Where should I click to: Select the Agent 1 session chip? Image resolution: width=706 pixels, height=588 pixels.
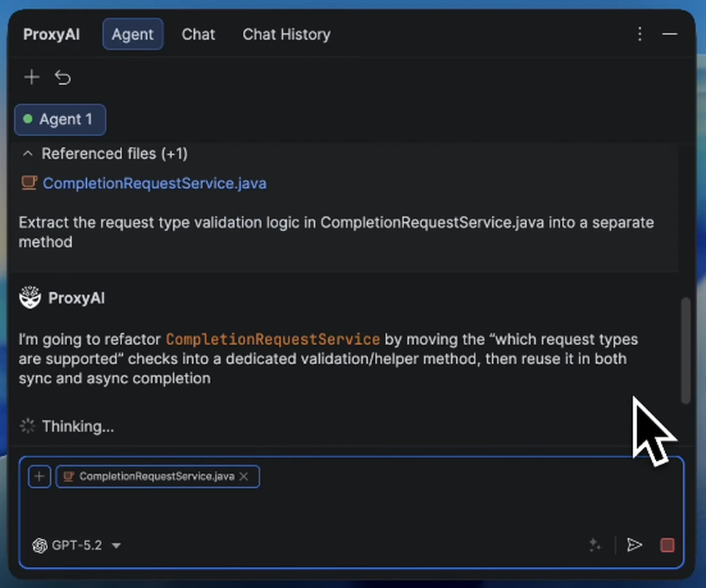pos(59,119)
